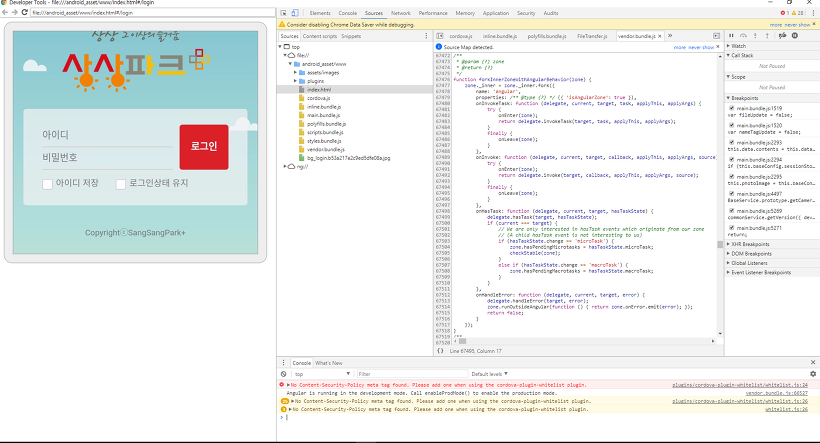Viewport: 820px width, 443px height.
Task: Expand the plugins folder in file tree
Action: coord(295,81)
